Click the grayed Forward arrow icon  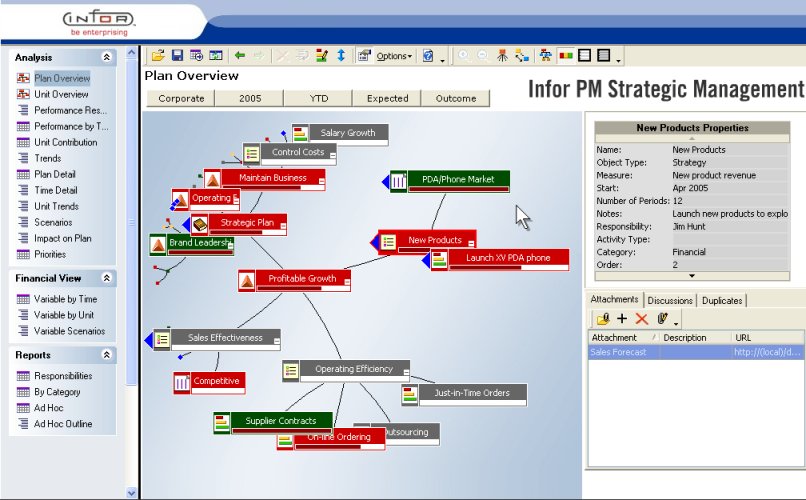(x=260, y=55)
